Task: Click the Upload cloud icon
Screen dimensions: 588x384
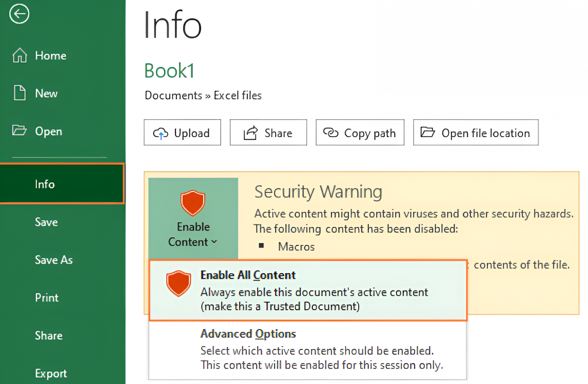Action: point(161,133)
